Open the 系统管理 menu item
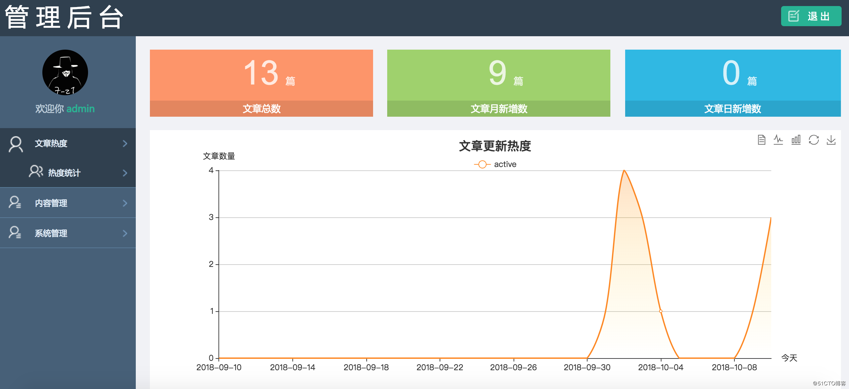Screen dimensions: 849x389 pos(68,233)
